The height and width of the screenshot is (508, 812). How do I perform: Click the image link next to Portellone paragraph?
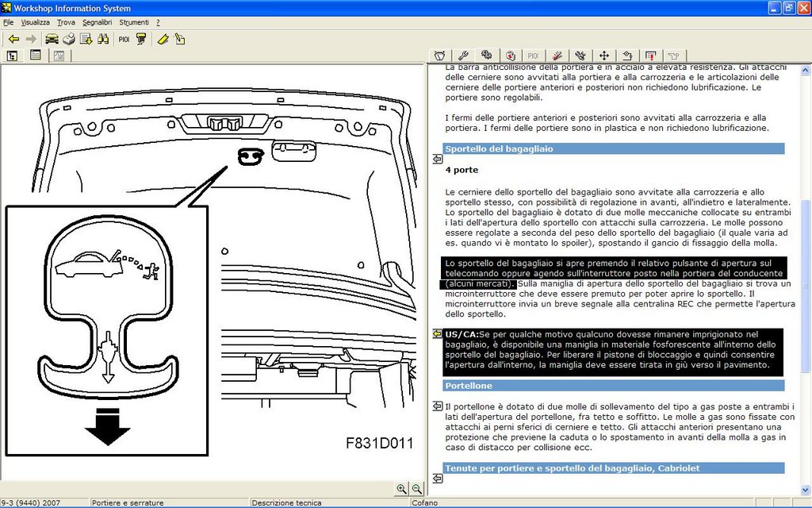click(x=438, y=406)
